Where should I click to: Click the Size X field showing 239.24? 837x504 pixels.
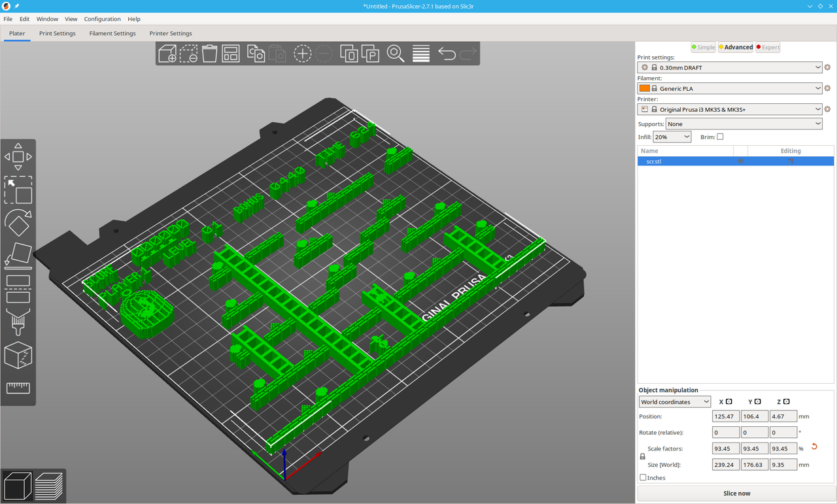tap(726, 465)
